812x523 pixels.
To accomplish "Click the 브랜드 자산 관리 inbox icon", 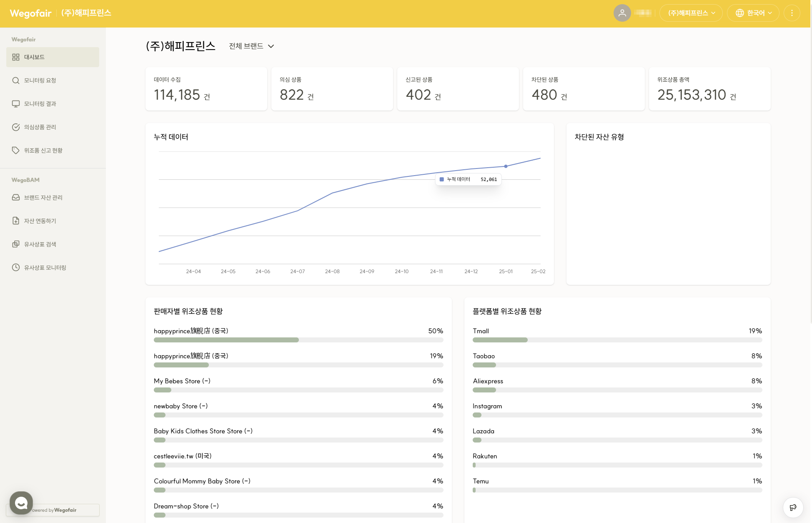I will (x=16, y=198).
